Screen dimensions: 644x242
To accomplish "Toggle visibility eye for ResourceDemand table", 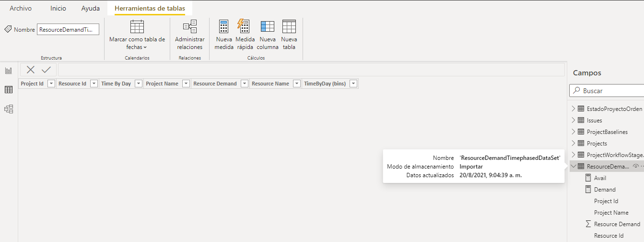I will click(636, 166).
